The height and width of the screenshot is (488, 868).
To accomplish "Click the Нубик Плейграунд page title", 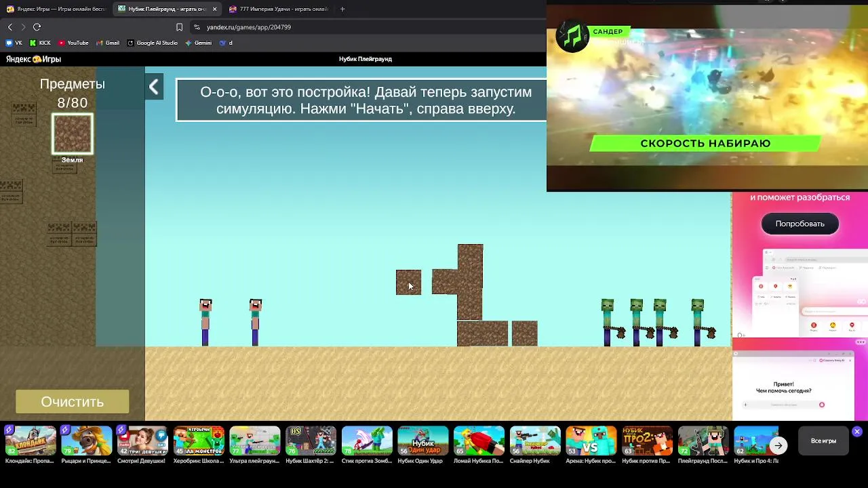I will point(366,59).
